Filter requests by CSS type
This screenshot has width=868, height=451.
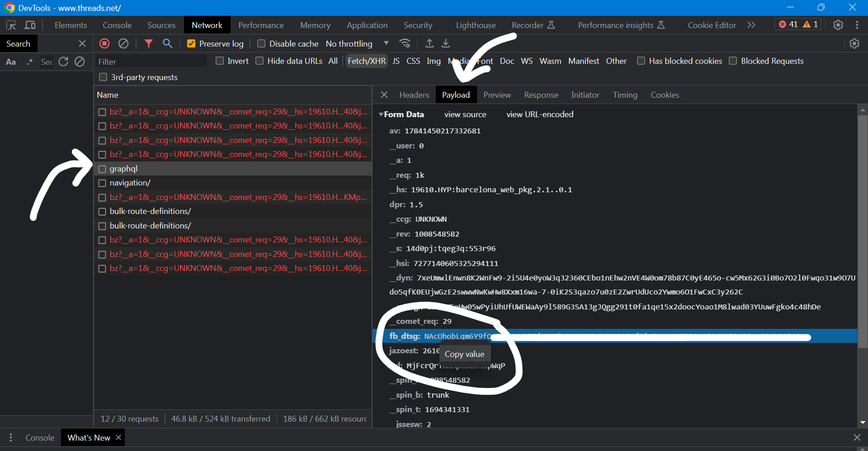(x=413, y=61)
